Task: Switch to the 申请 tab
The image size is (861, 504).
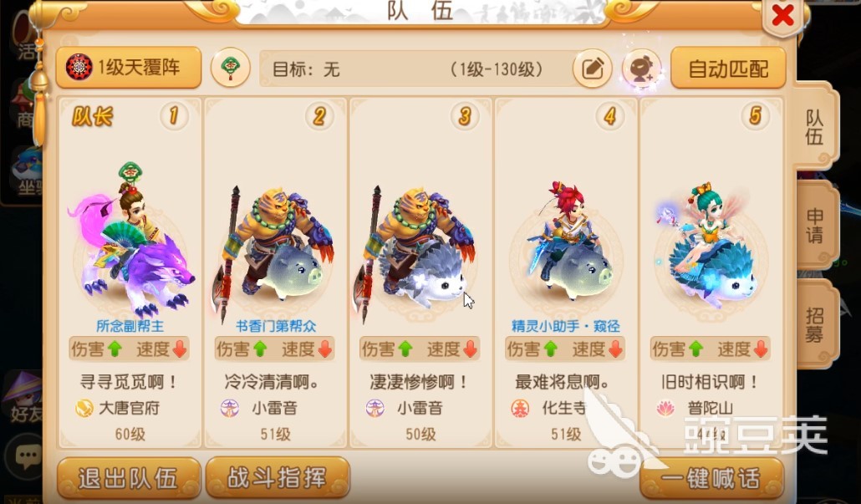Action: point(815,226)
